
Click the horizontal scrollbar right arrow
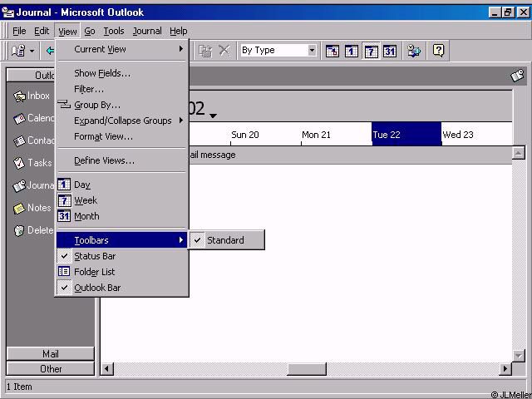tap(505, 369)
